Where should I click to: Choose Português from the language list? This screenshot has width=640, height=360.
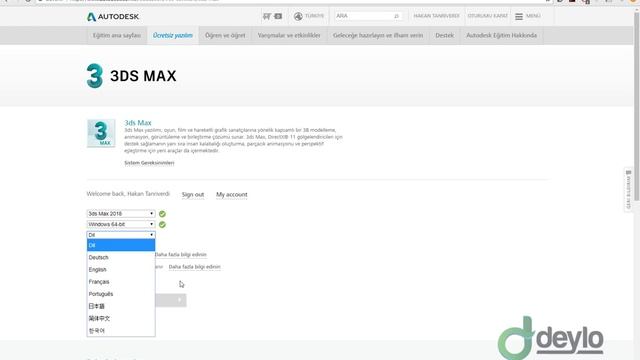point(121,294)
